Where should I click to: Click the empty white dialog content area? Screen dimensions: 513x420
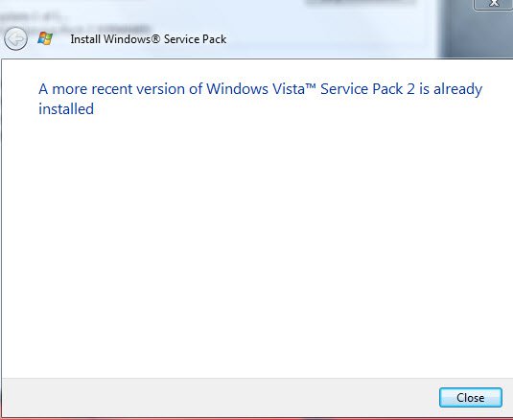pyautogui.click(x=257, y=245)
